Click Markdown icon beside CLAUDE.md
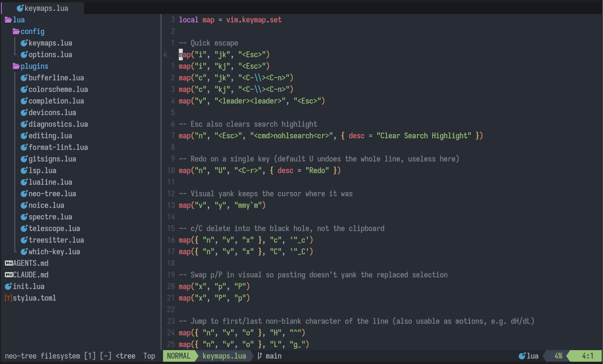Viewport: 603px width, 364px height. pos(9,275)
